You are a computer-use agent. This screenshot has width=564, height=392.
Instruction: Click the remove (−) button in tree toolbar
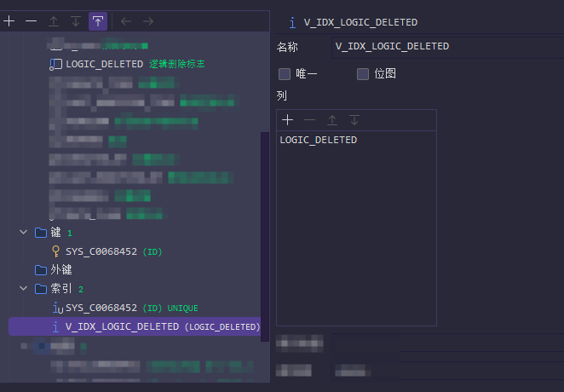coord(32,21)
